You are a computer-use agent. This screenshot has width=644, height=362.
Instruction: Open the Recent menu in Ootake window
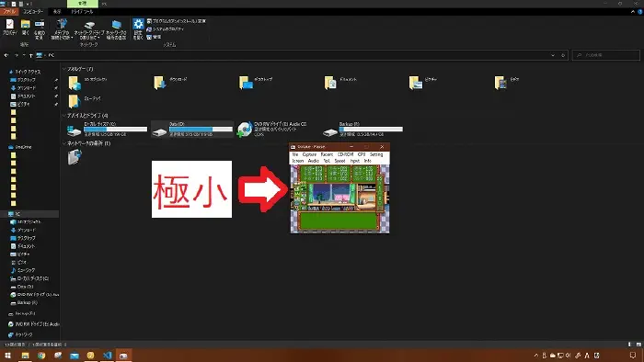pyautogui.click(x=327, y=154)
